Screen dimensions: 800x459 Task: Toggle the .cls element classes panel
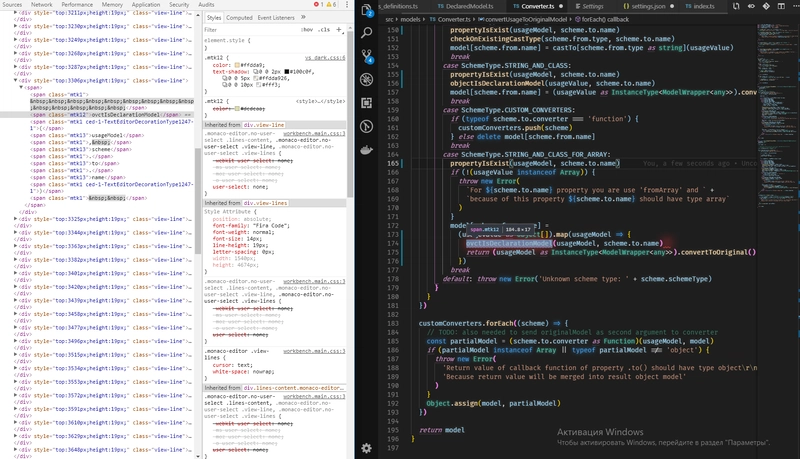click(324, 30)
